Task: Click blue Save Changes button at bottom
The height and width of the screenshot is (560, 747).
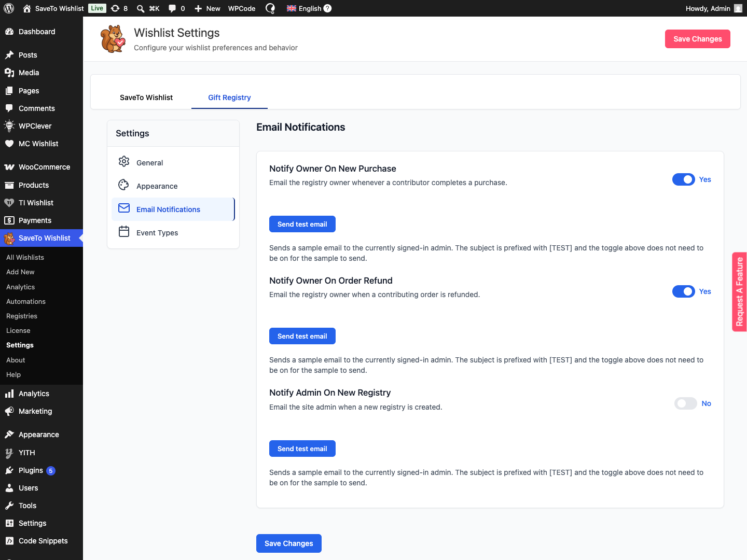Action: coord(289,543)
